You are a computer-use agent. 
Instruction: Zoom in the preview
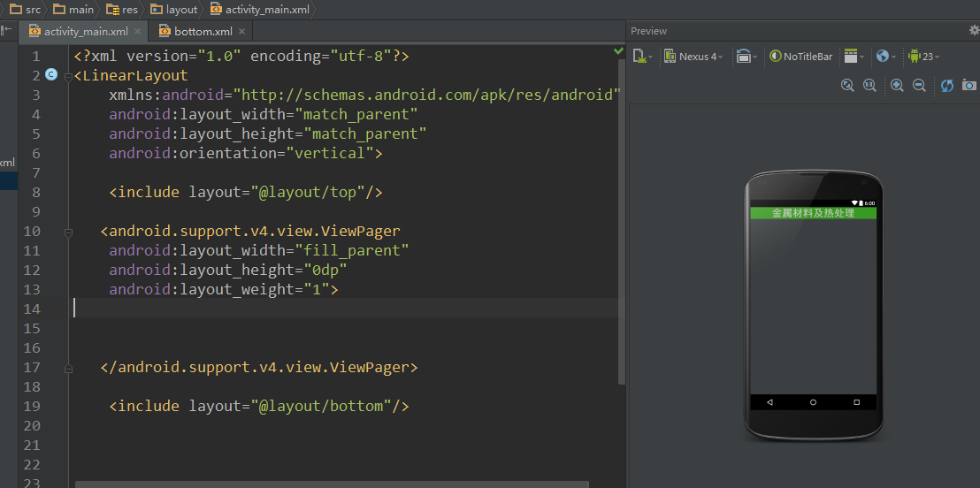898,85
